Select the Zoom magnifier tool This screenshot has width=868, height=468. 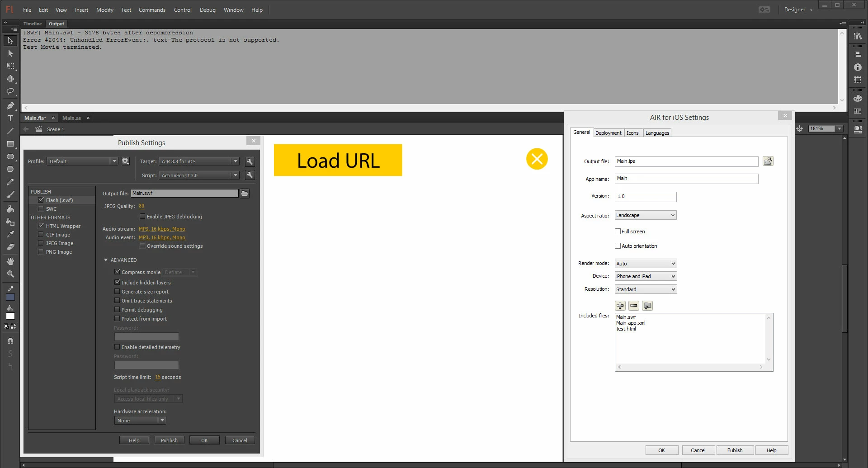(10, 274)
